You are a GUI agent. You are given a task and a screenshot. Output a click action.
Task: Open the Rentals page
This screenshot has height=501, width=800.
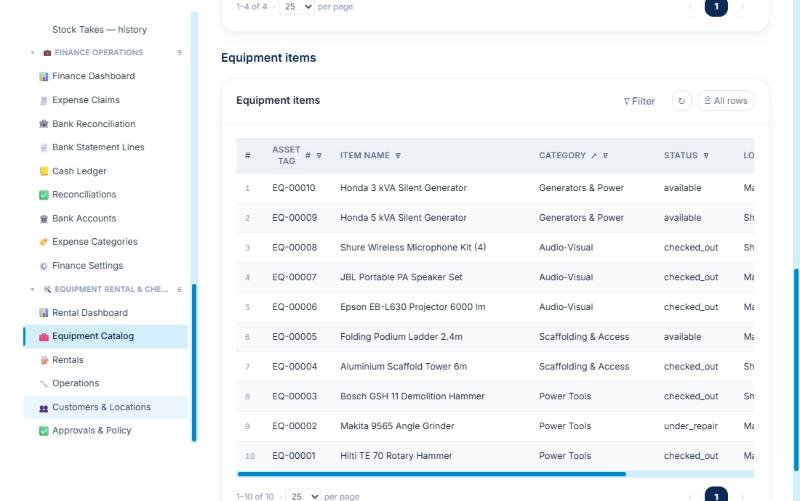(67, 360)
